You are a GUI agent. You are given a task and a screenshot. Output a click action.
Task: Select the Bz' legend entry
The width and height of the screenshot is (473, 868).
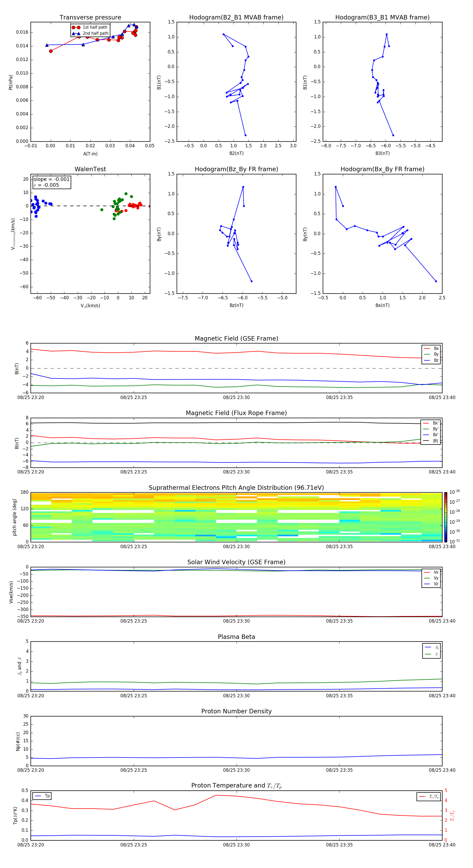[x=431, y=435]
